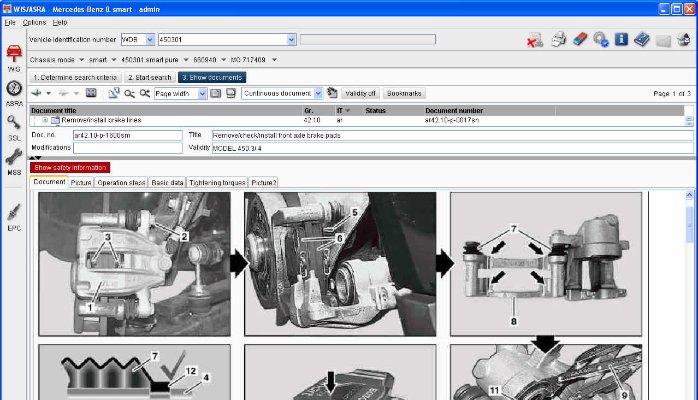Viewport: 698px width, 400px height.
Task: Open the MO 717409 dropdown
Action: tap(274, 60)
